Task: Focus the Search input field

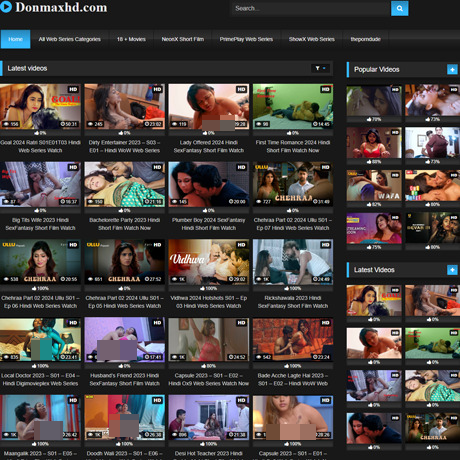Action: (311, 8)
